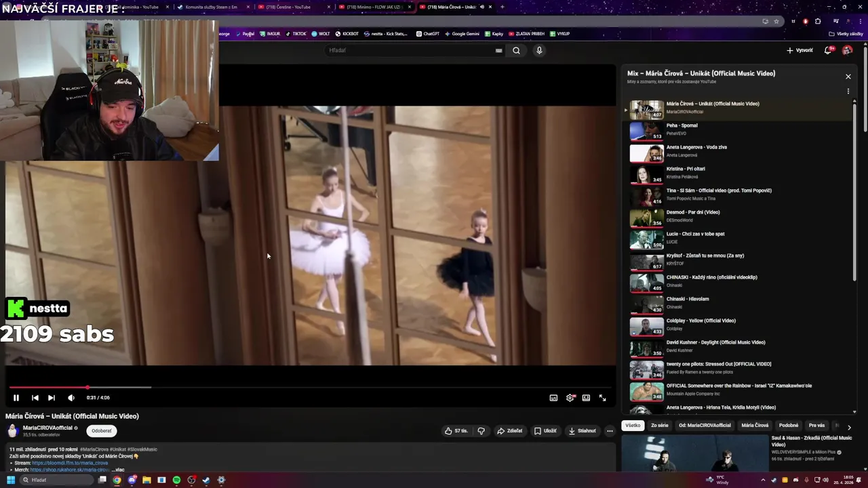Play Kristina - Pri oltari

[739, 174]
